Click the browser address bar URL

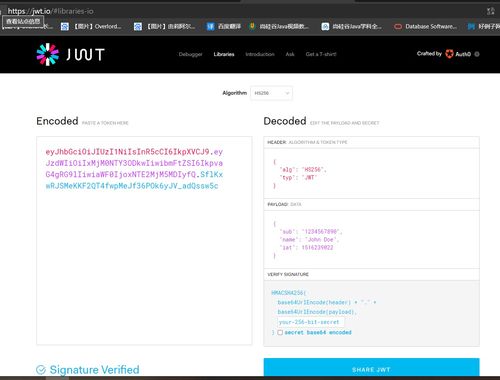[50, 11]
